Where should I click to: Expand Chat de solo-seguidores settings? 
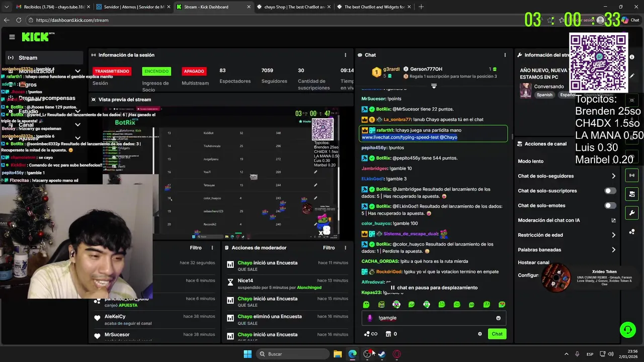coord(613,176)
